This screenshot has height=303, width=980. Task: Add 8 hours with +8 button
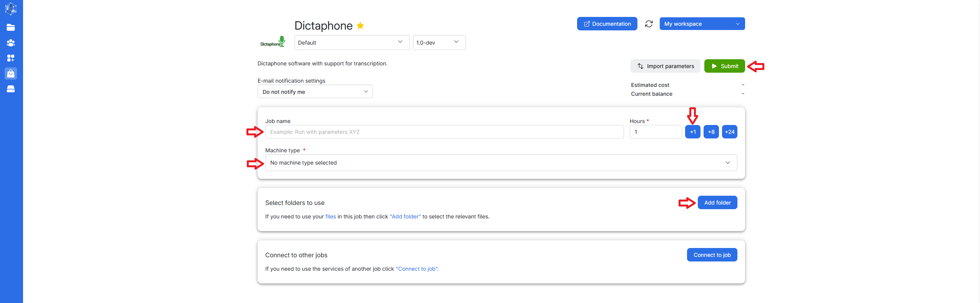(x=711, y=132)
